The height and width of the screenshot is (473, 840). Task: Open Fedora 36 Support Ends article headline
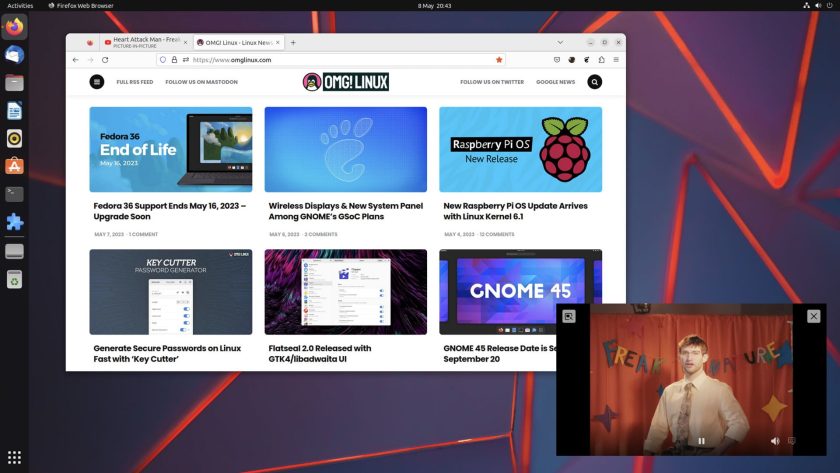170,211
